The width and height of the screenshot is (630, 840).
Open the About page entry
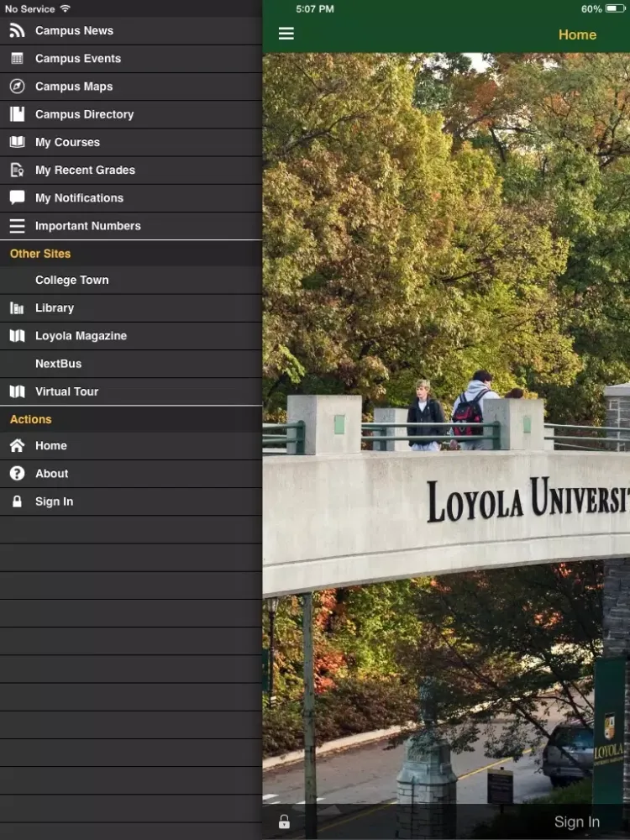(131, 474)
